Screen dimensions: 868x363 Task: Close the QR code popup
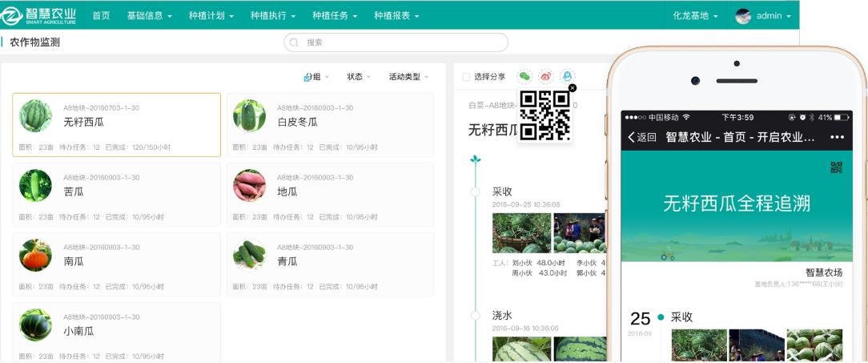[572, 87]
